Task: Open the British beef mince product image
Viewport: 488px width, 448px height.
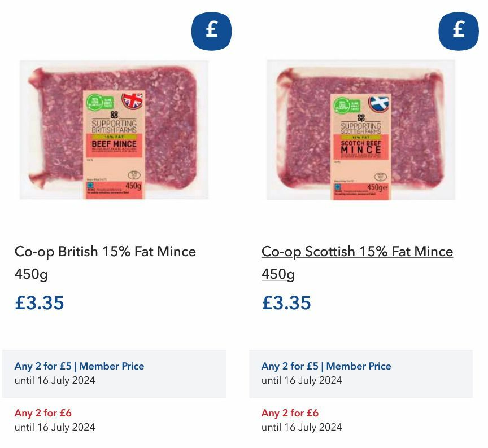Action: click(114, 130)
